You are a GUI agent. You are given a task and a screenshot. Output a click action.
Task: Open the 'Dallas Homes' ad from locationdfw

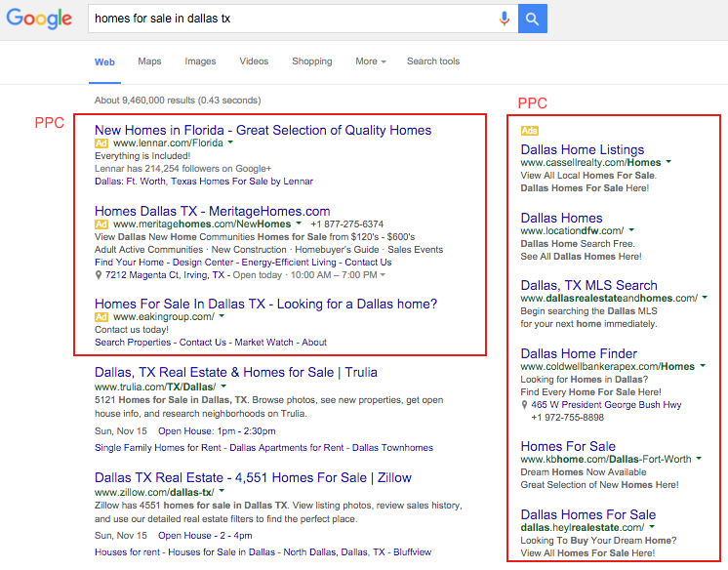(x=561, y=218)
